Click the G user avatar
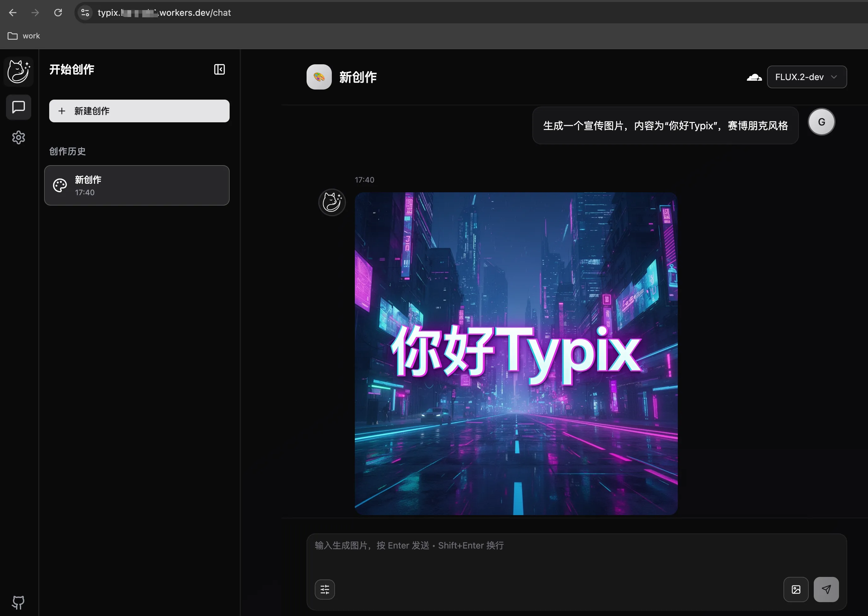 pos(821,122)
